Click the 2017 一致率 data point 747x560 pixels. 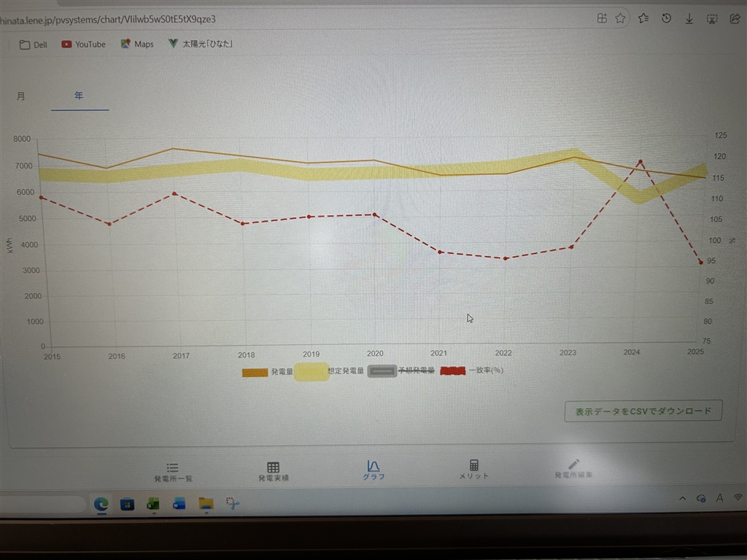click(174, 194)
